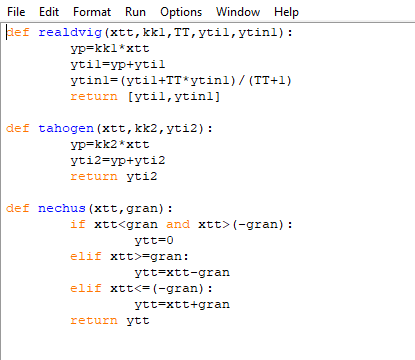Click the function name nechus
Image resolution: width=415 pixels, height=360 pixels.
tap(62, 208)
